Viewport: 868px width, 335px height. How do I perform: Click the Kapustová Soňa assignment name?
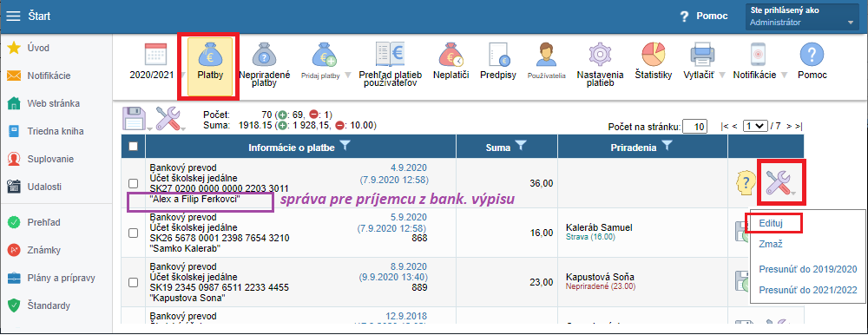[x=601, y=277]
